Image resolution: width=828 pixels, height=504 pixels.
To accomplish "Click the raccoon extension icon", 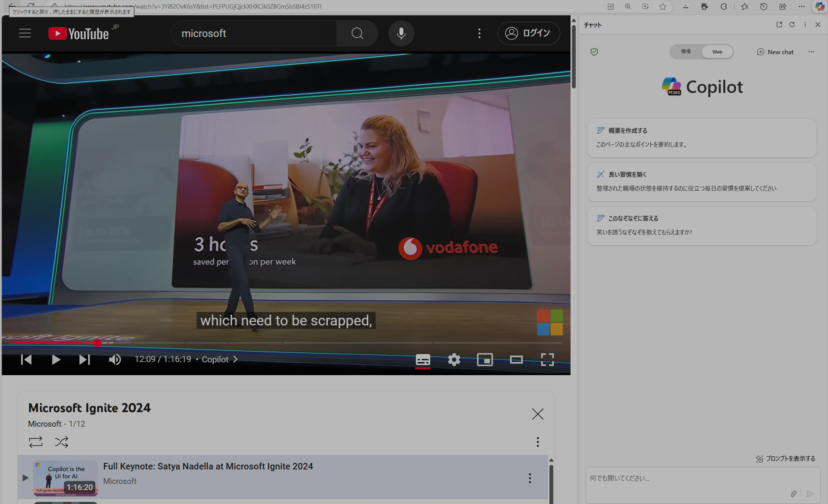I will [704, 7].
